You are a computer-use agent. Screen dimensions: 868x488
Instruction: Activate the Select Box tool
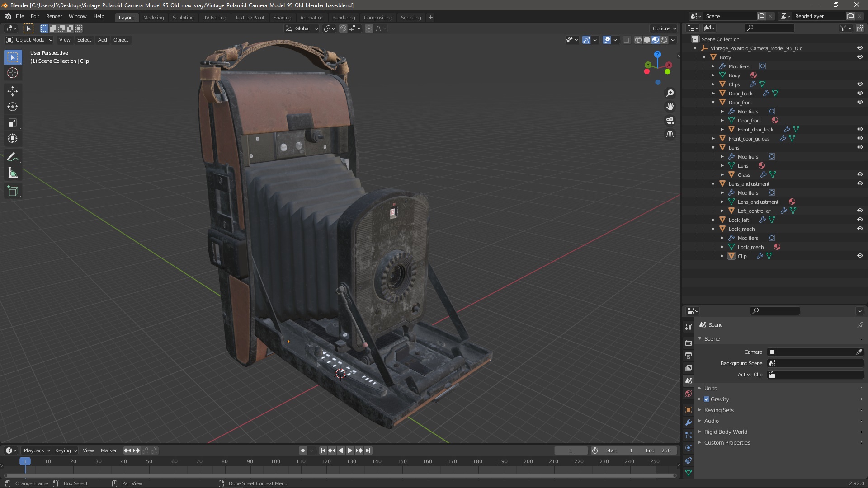click(x=13, y=57)
